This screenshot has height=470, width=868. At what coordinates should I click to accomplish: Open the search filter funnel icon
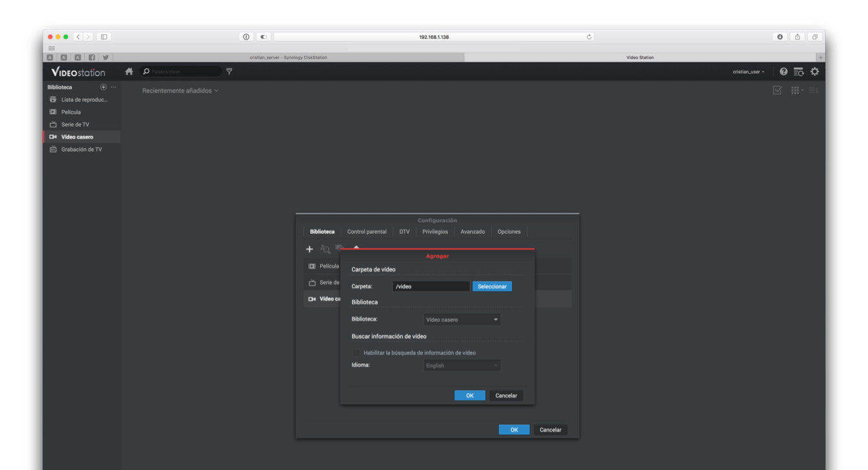click(x=229, y=71)
